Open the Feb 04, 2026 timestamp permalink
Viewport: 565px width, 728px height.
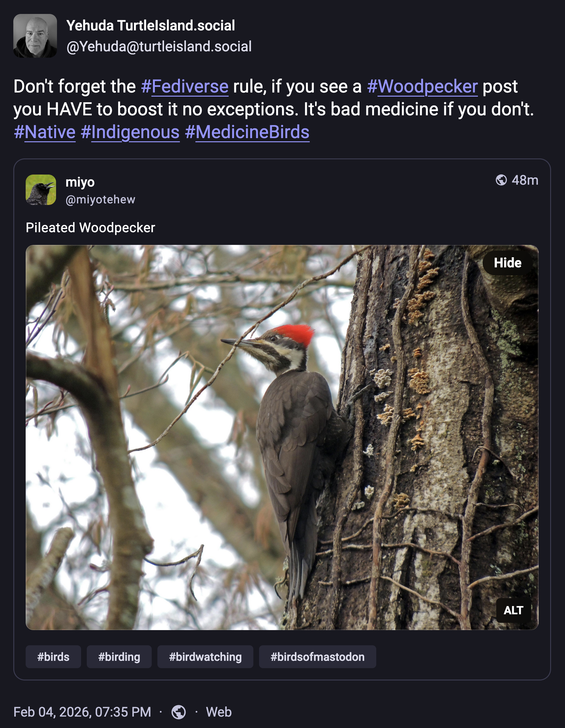click(x=82, y=712)
